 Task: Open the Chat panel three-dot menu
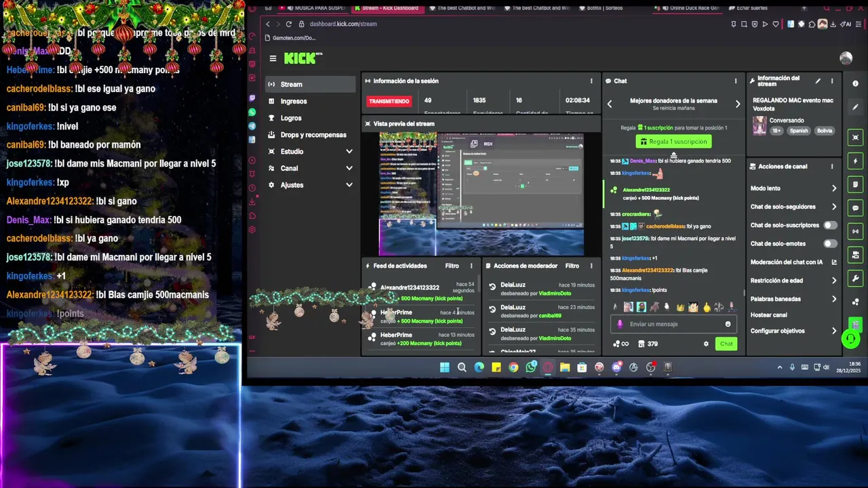[x=736, y=81]
